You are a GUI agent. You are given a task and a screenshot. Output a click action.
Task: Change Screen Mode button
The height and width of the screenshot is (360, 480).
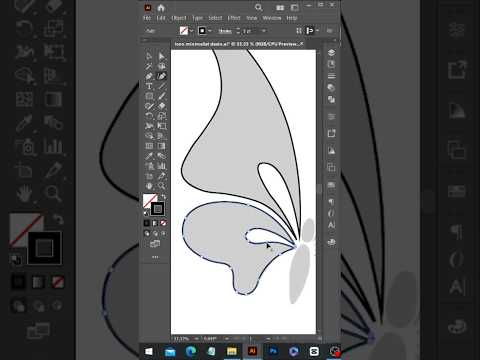pyautogui.click(x=155, y=244)
